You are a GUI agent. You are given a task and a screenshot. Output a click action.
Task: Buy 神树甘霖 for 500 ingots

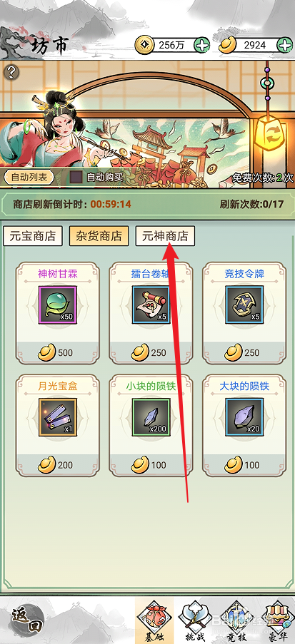(58, 353)
